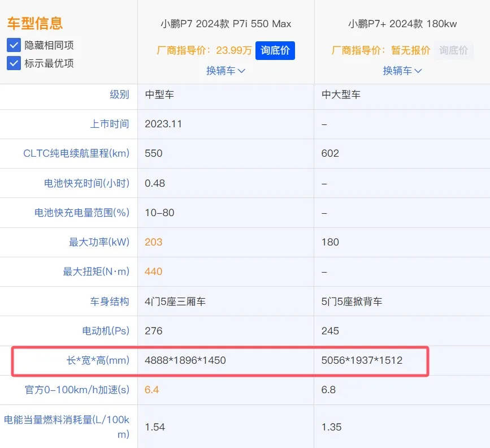This screenshot has width=490, height=448.
Task: Click the 车型信息 heading
Action: (35, 23)
